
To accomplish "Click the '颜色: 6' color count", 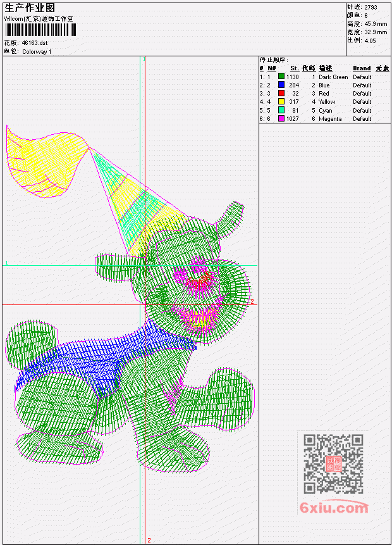I will click(x=357, y=15).
